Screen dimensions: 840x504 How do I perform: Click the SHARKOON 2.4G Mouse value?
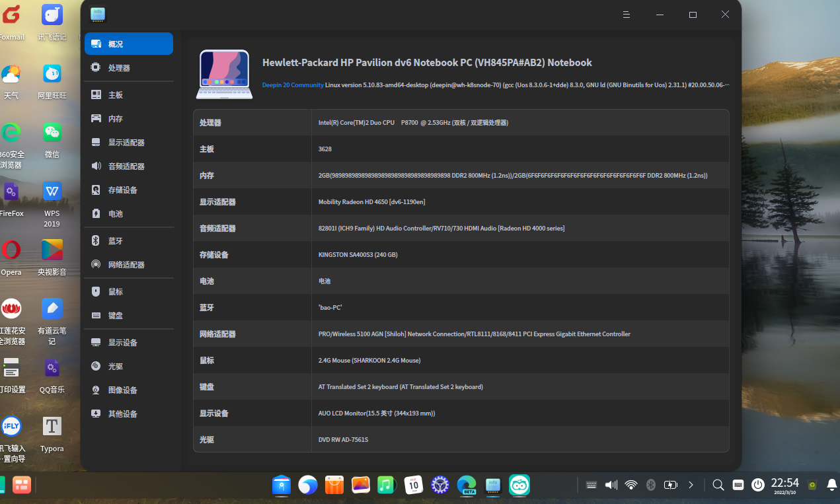(369, 360)
